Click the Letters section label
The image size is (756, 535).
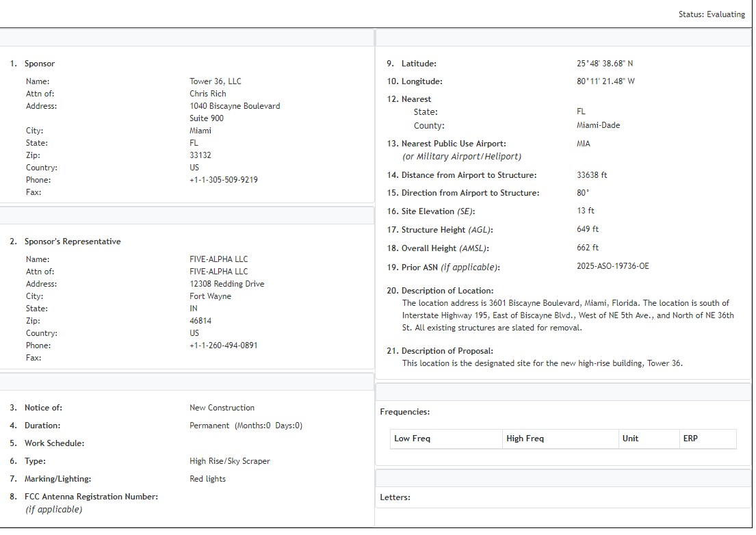395,497
